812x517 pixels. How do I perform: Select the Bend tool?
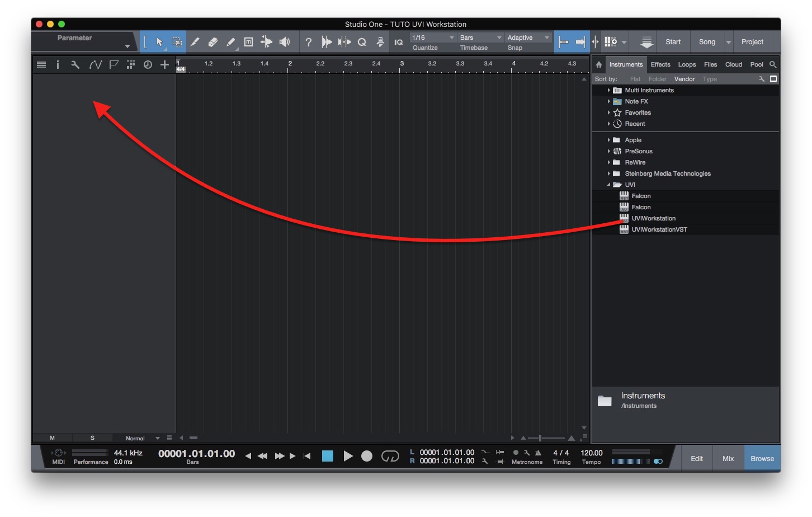266,42
